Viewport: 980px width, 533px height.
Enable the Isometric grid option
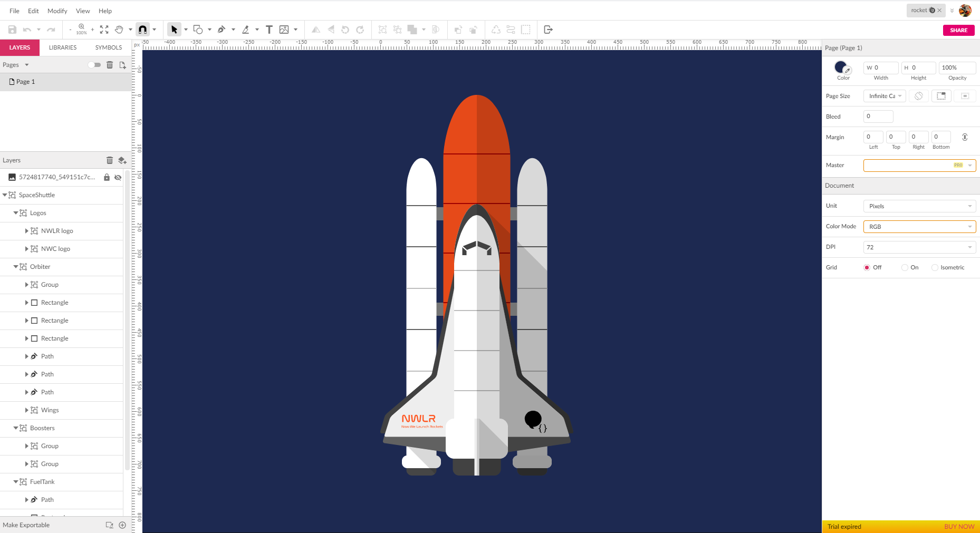tap(935, 267)
